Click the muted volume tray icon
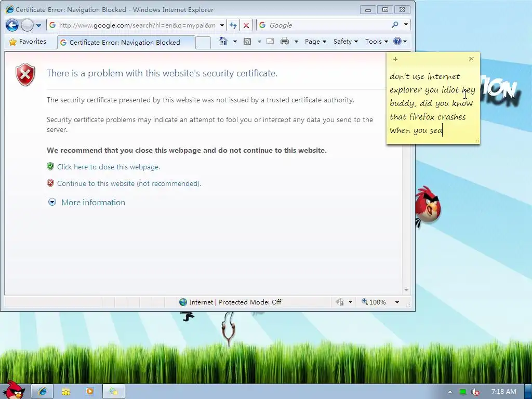532x399 pixels. [x=475, y=392]
